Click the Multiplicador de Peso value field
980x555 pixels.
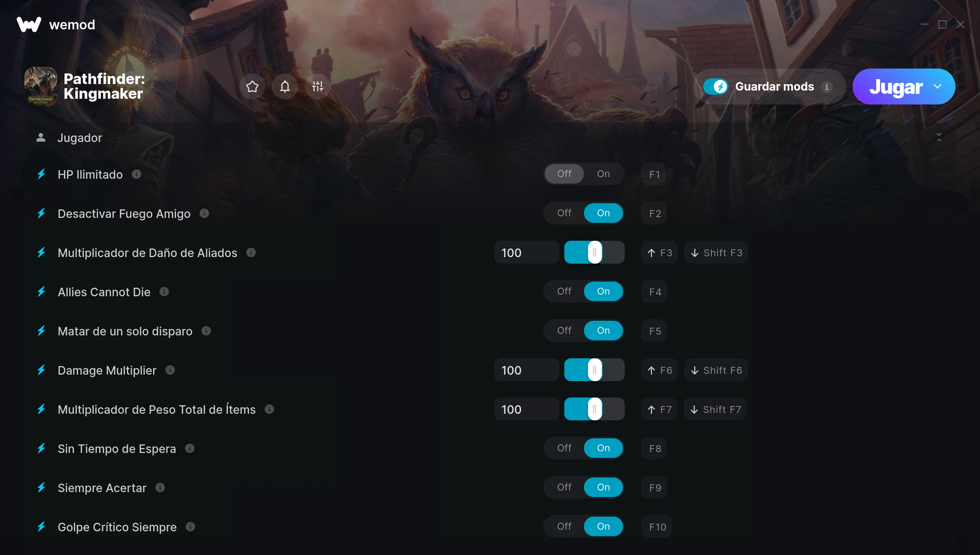coord(526,409)
